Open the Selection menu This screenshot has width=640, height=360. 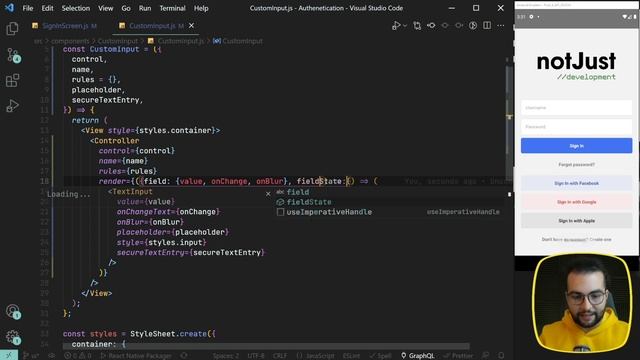click(76, 8)
